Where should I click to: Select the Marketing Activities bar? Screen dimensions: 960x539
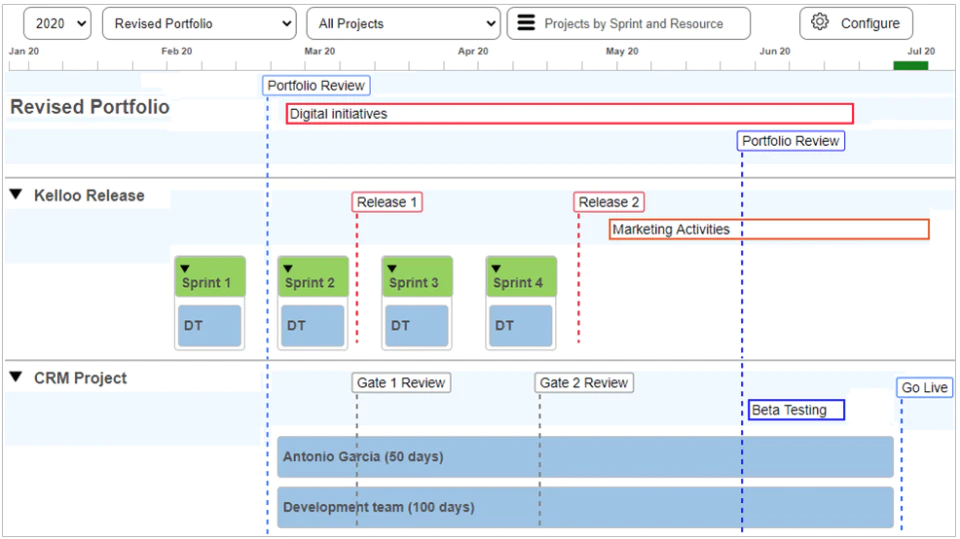click(769, 229)
